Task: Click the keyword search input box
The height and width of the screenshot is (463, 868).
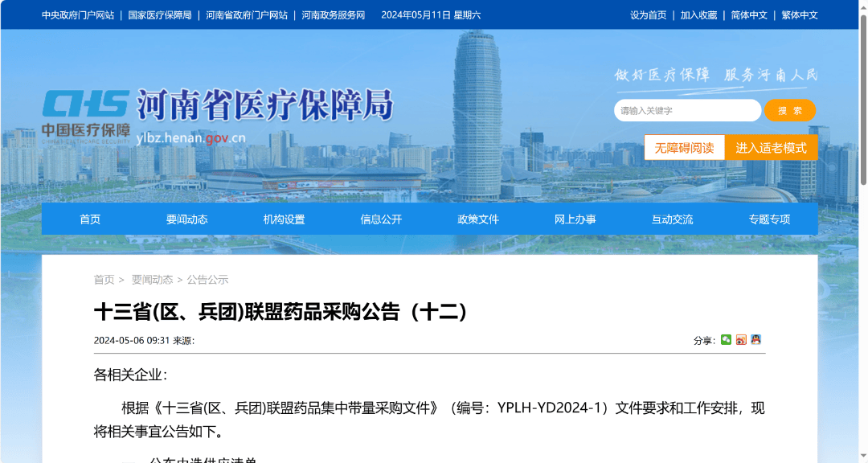Action: tap(687, 110)
